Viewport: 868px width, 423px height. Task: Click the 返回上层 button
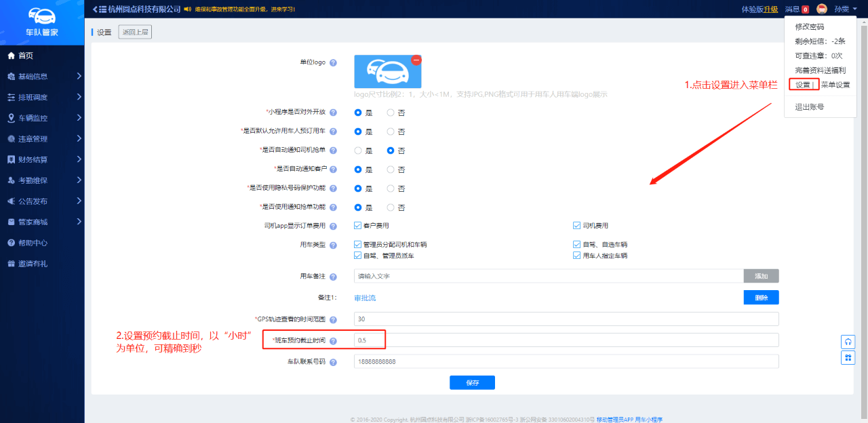[136, 32]
